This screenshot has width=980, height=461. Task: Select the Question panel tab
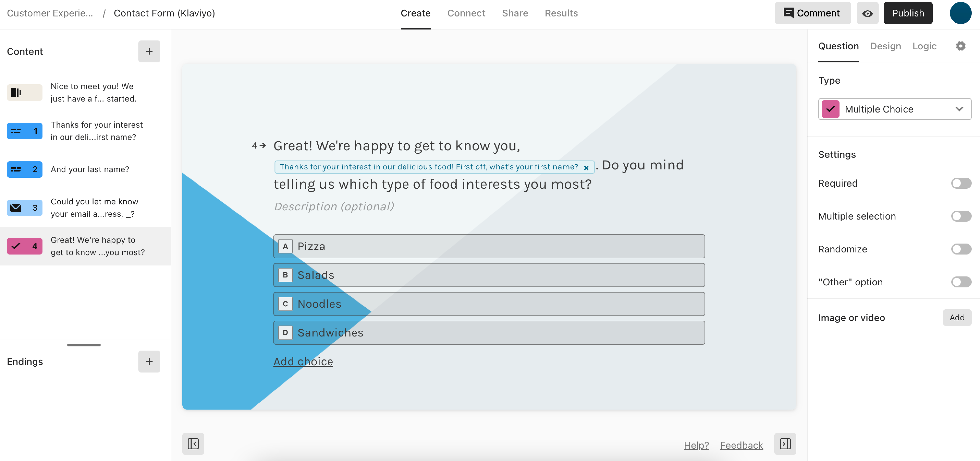tap(838, 46)
